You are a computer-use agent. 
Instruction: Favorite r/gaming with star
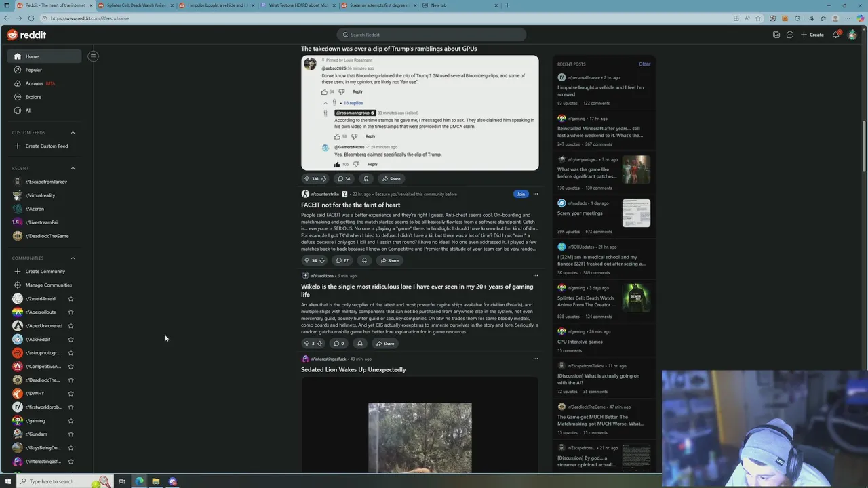click(x=71, y=420)
